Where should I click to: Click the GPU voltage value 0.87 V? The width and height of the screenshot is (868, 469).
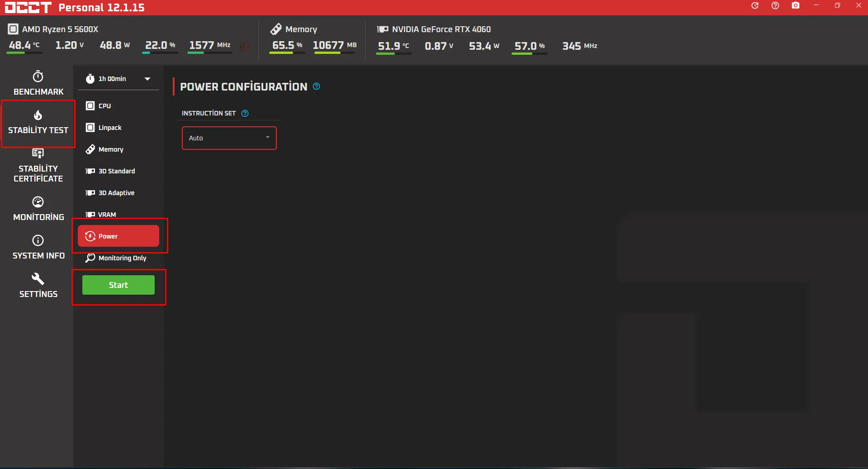(x=439, y=46)
